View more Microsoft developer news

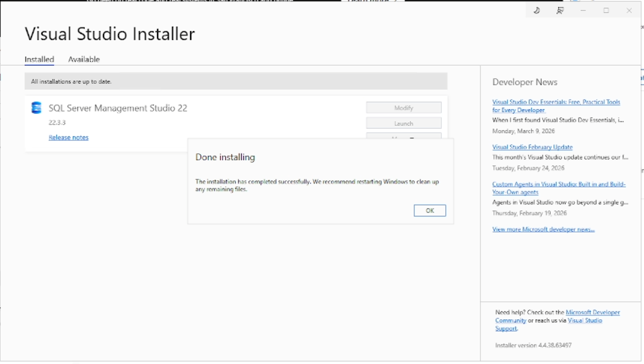coord(543,229)
